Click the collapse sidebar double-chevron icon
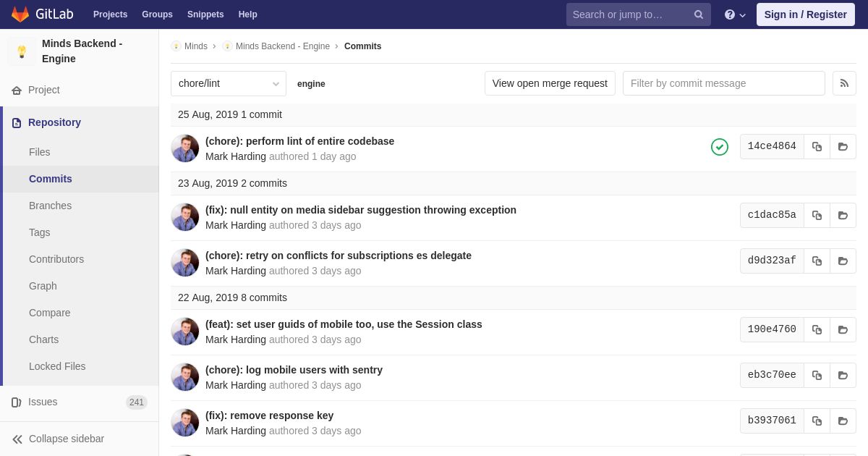 [17, 439]
